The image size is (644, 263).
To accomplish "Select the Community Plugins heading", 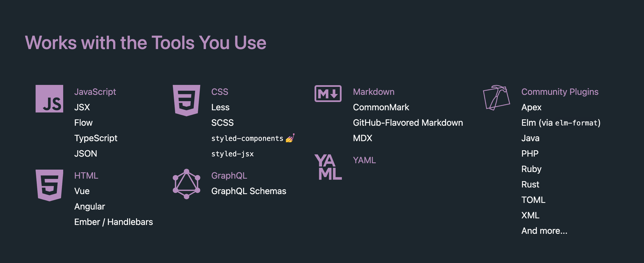I will point(560,92).
